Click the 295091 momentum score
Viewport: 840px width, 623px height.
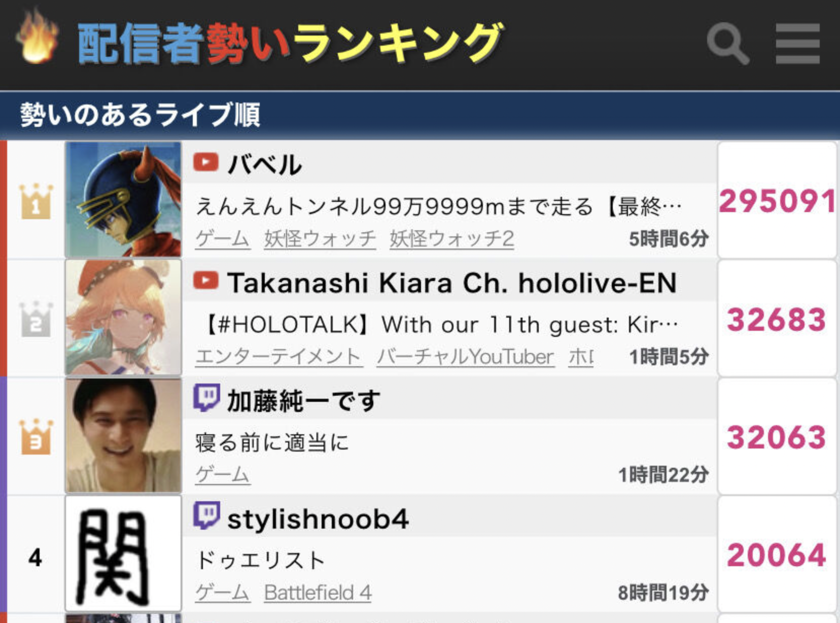click(777, 201)
